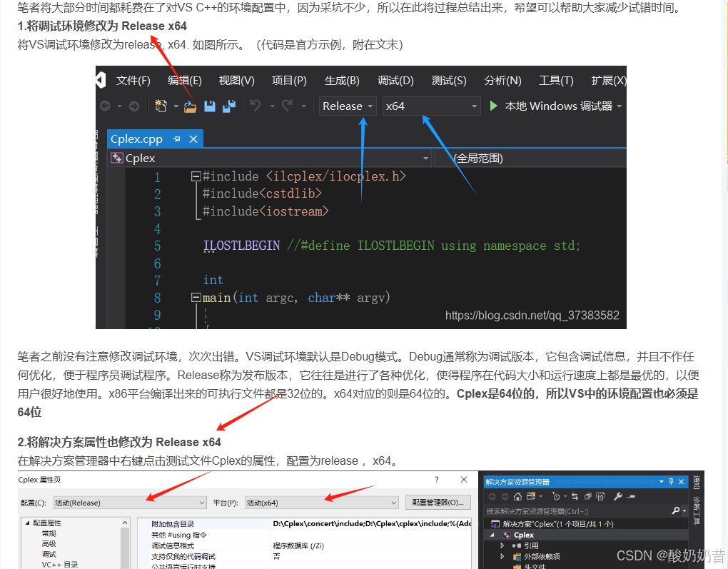Close the Solution Explorer panel
728x569 pixels.
click(x=681, y=482)
